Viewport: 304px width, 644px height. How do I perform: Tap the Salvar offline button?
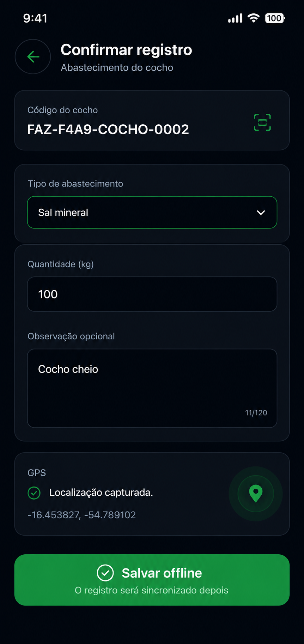coord(152,580)
